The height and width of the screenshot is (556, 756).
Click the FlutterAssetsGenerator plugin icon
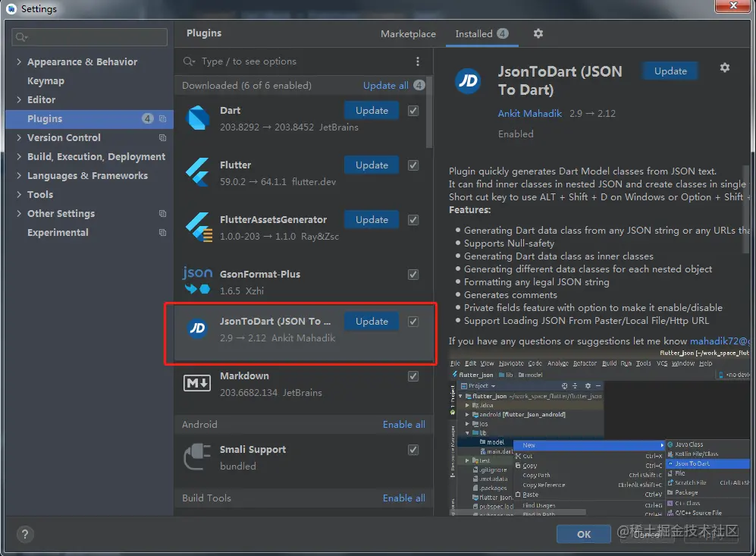(199, 227)
